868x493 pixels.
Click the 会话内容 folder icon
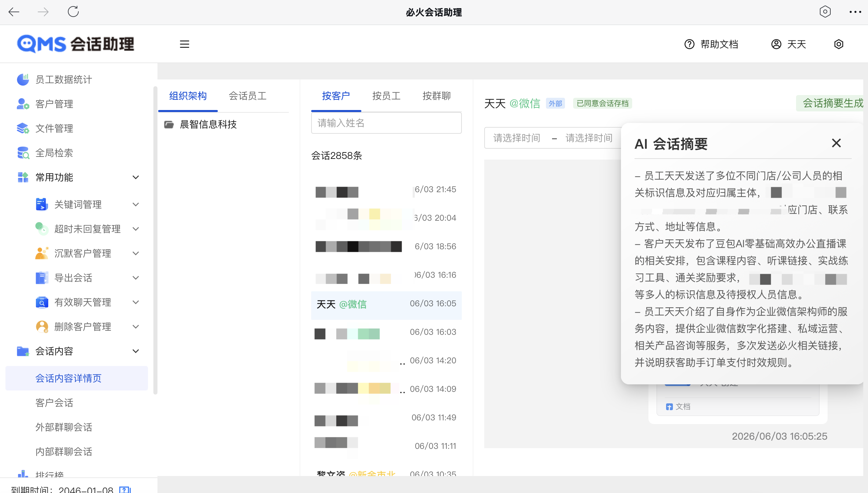(x=23, y=351)
